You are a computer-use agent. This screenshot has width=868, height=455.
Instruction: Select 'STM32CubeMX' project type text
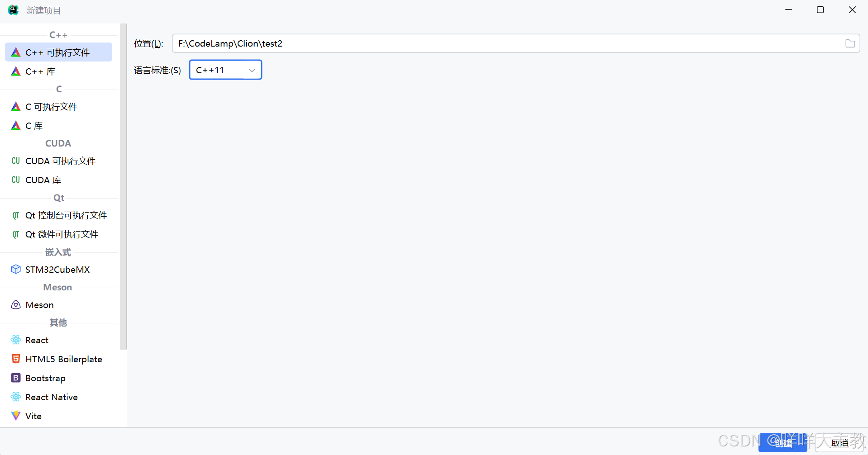pyautogui.click(x=57, y=270)
